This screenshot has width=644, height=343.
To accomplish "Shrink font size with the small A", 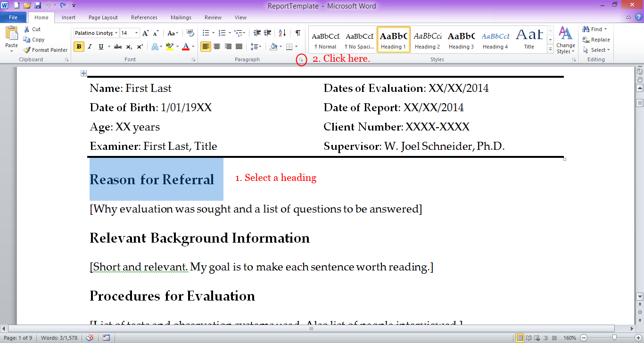I will [157, 33].
